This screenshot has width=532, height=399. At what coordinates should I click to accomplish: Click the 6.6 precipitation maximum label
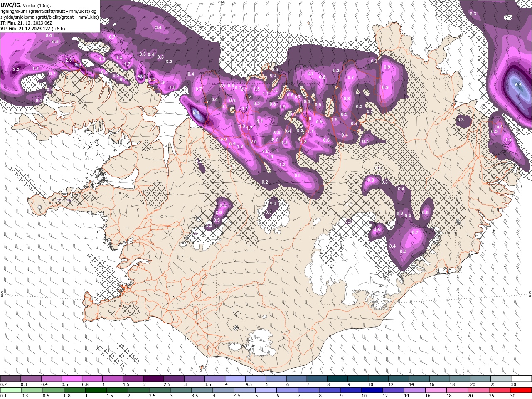pyautogui.click(x=518, y=85)
